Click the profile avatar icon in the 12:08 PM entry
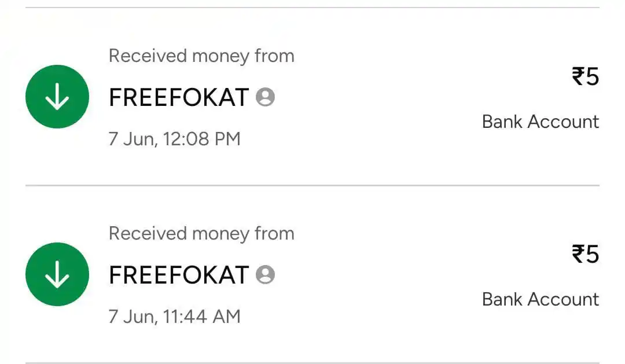 pos(265,97)
